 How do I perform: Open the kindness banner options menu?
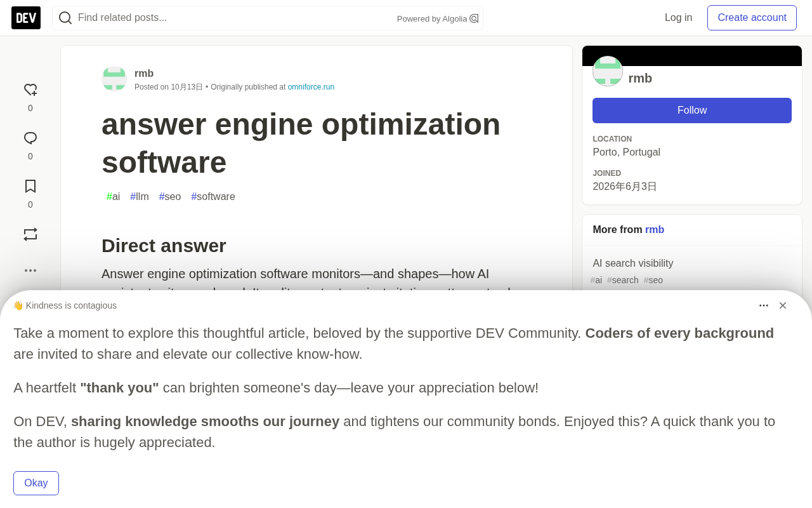(x=764, y=305)
